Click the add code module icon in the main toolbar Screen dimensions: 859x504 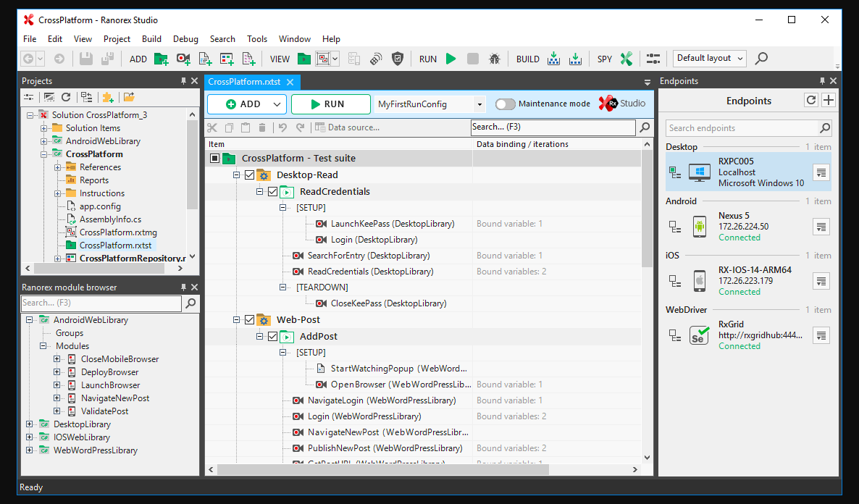205,59
